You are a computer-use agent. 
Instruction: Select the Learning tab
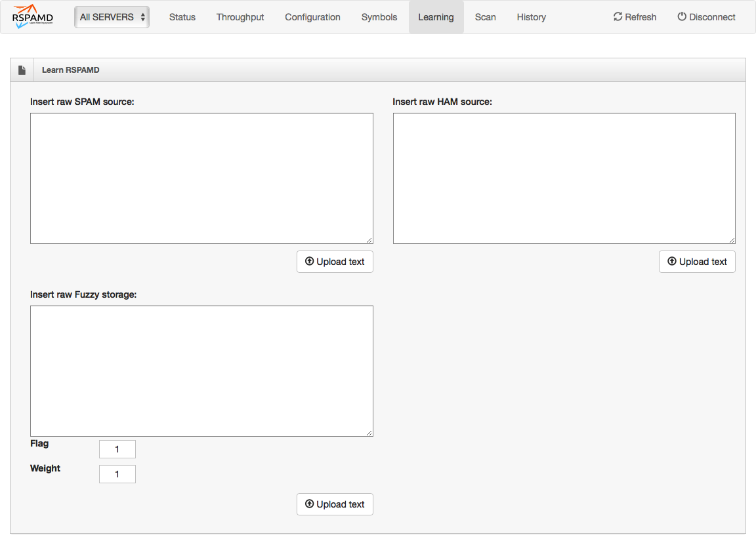[x=436, y=17]
